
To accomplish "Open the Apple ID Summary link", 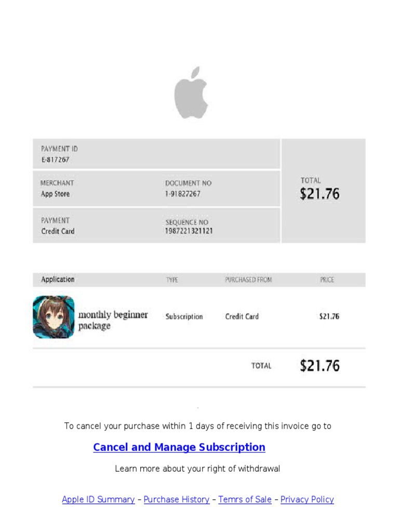I will [x=98, y=499].
